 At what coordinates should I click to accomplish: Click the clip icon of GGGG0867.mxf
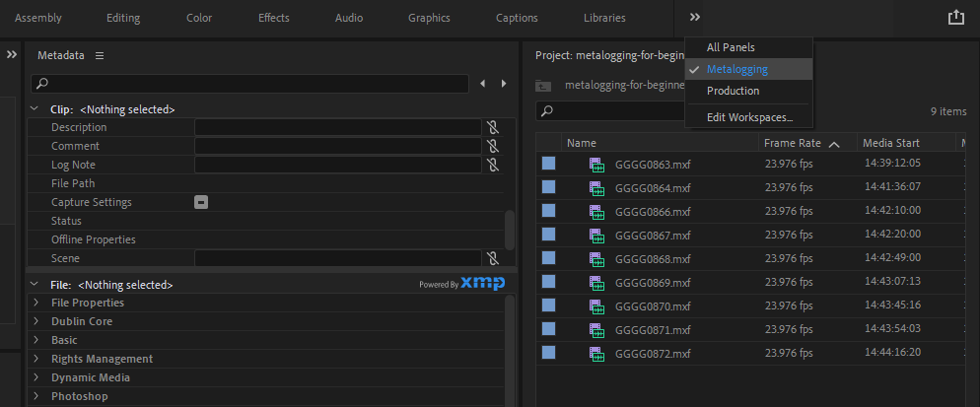596,236
